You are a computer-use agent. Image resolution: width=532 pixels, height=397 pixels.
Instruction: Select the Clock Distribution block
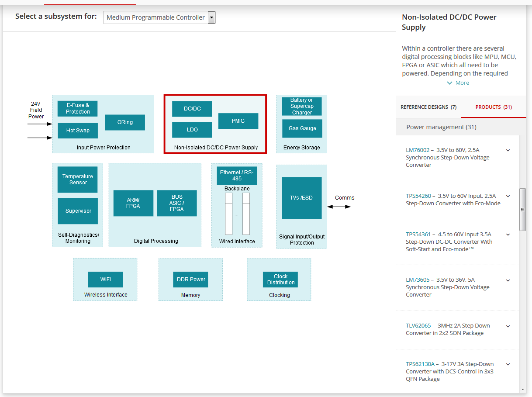280,280
